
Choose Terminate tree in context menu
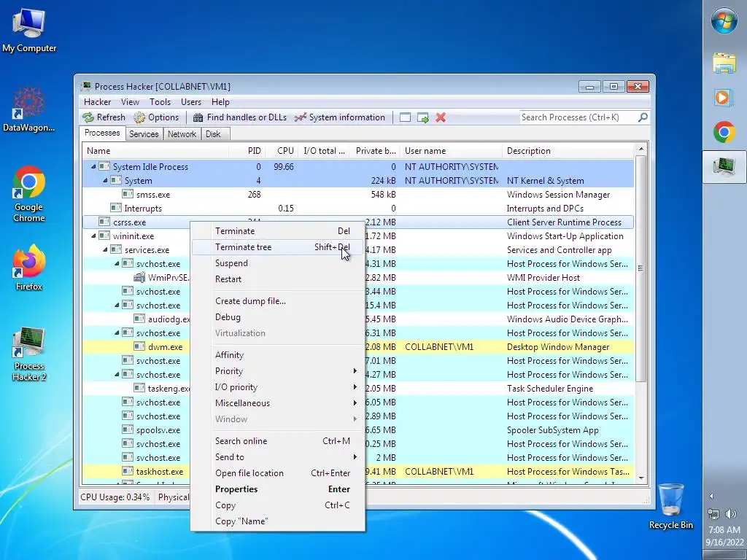point(278,247)
